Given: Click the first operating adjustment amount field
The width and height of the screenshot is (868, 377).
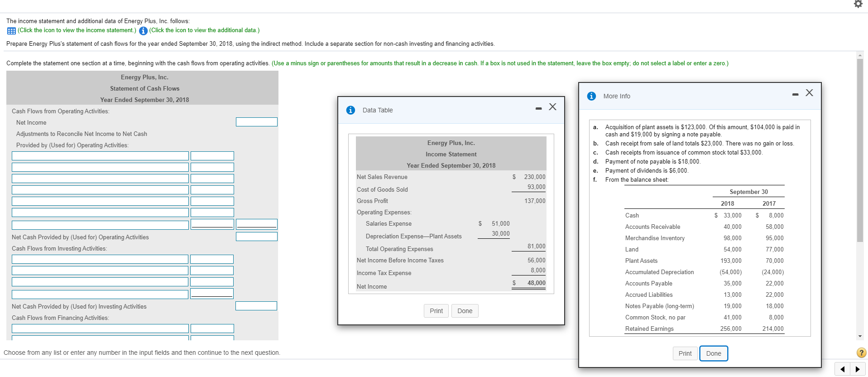Looking at the screenshot, I should 212,156.
